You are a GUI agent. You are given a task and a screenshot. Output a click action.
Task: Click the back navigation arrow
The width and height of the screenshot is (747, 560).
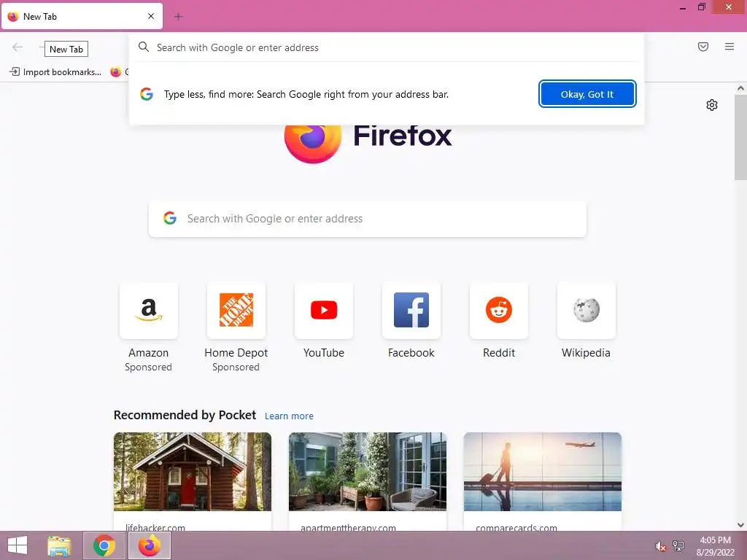click(x=18, y=47)
